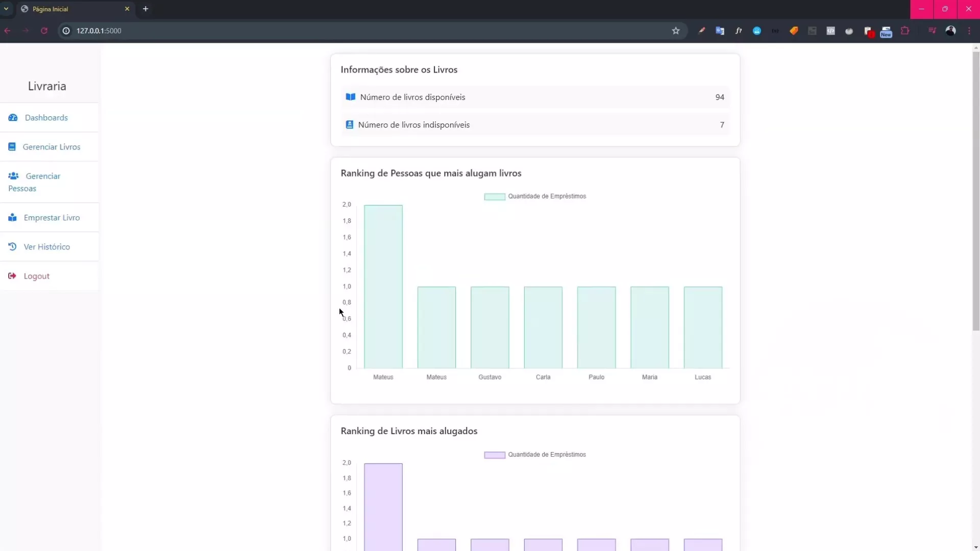The width and height of the screenshot is (980, 551).
Task: Open a new browser tab
Action: [x=145, y=9]
